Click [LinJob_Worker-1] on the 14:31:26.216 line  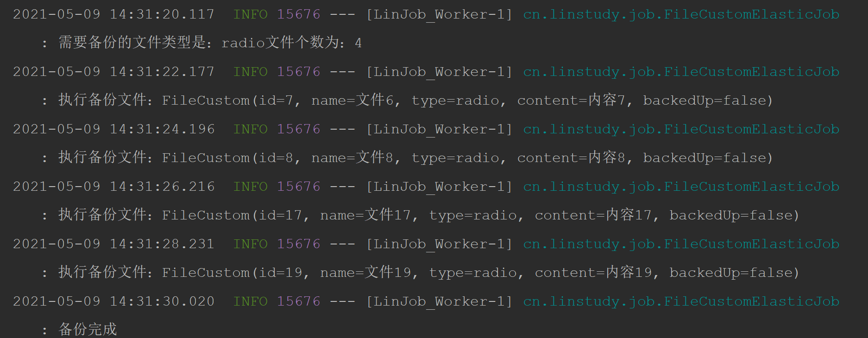(439, 187)
